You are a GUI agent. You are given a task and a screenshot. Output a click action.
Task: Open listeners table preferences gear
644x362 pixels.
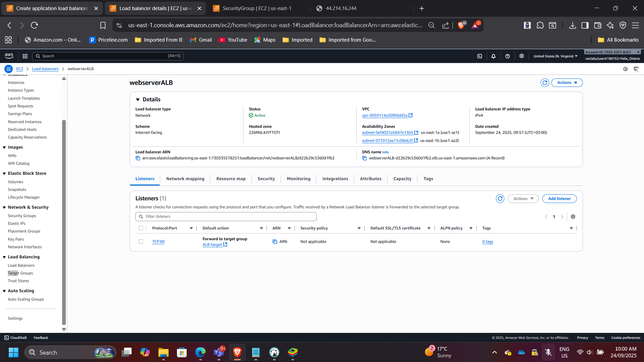pyautogui.click(x=573, y=217)
